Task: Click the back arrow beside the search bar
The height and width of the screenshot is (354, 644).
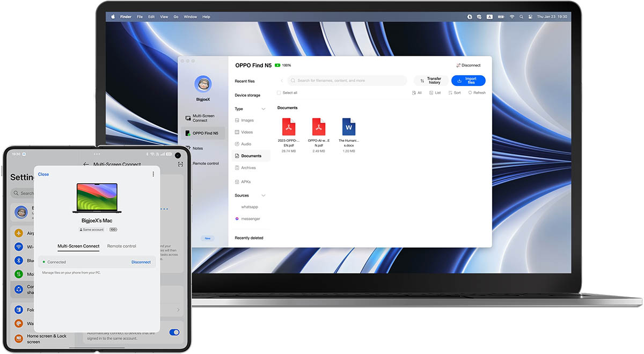Action: (x=282, y=81)
